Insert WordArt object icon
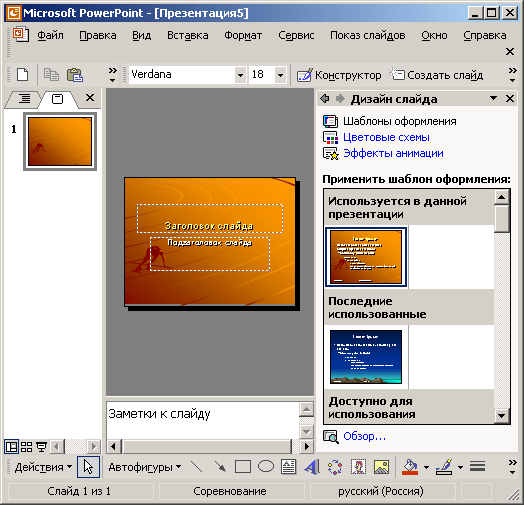524x505 pixels. tap(312, 467)
